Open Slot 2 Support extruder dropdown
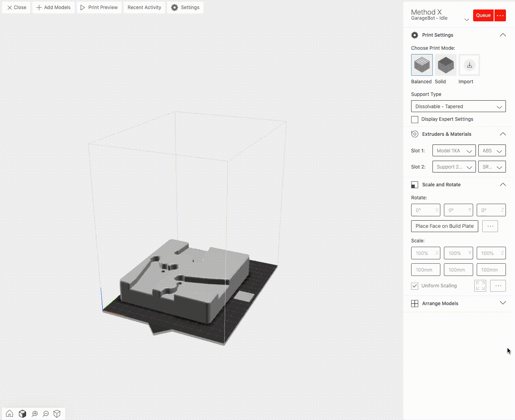 click(454, 167)
